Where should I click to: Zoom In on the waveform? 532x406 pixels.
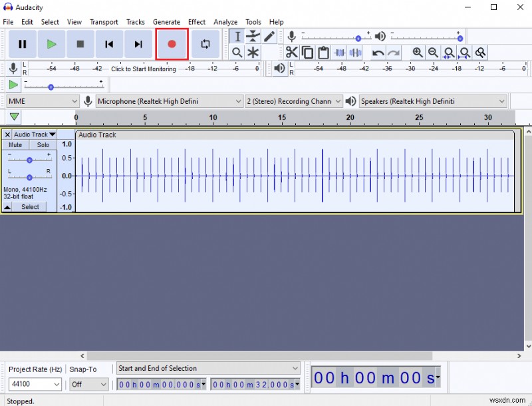[x=418, y=53]
